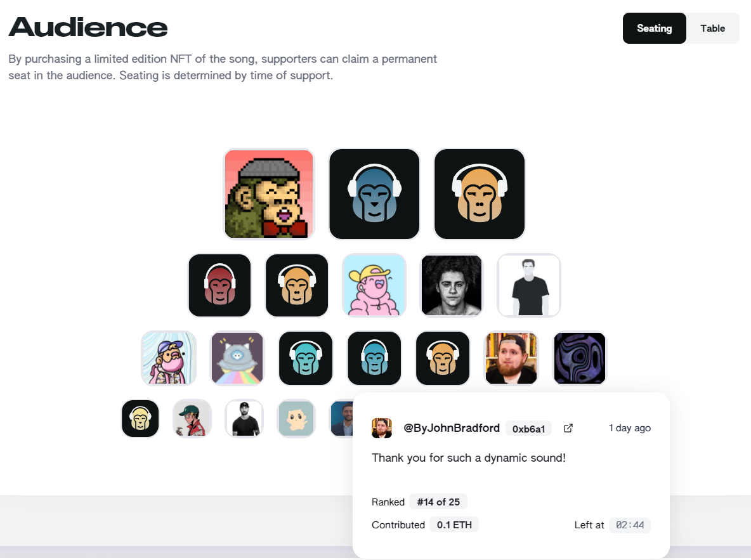
Task: Switch to the Table view
Action: [x=712, y=29]
